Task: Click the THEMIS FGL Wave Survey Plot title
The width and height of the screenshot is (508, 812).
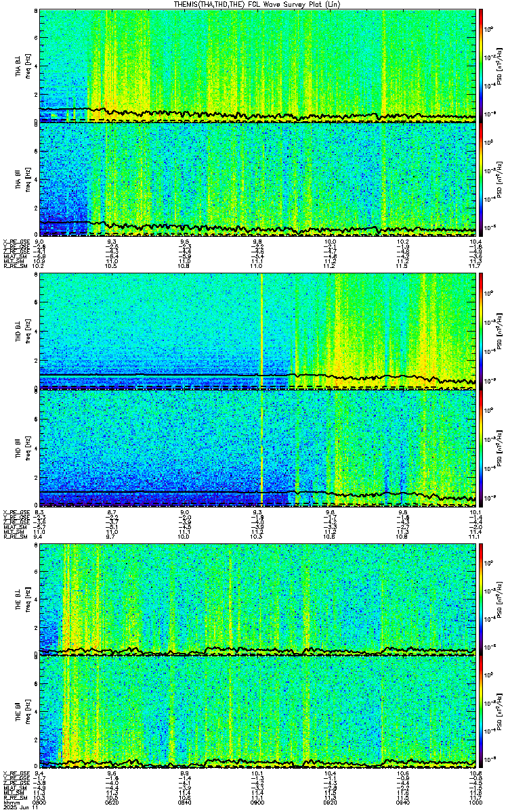Action: (257, 4)
